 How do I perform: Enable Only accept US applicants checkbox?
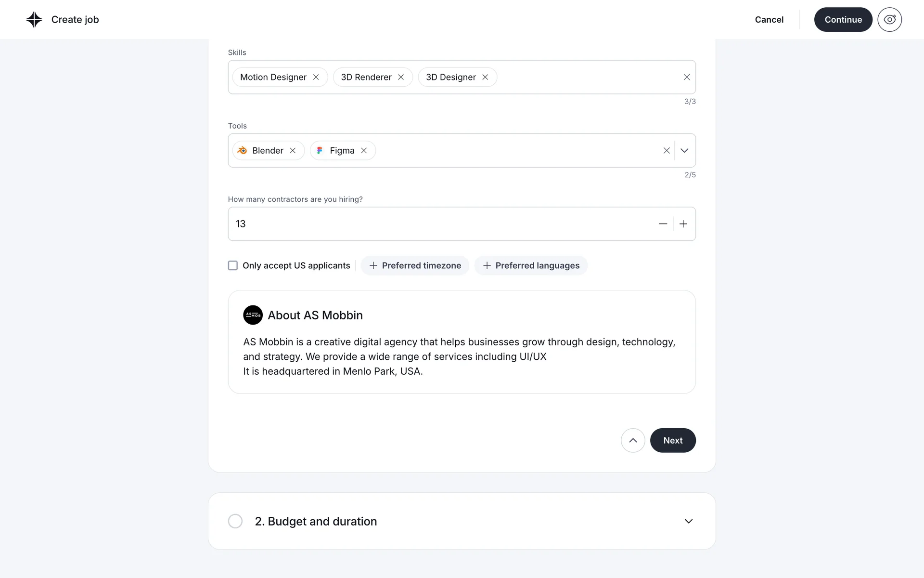[233, 265]
